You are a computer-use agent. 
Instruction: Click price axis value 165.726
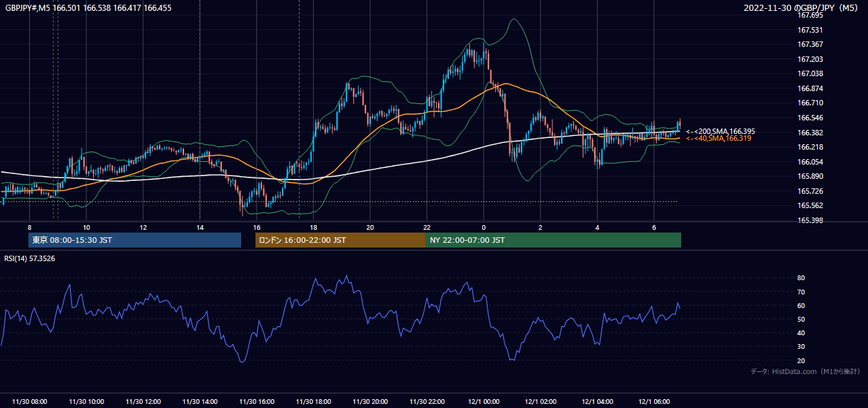809,191
